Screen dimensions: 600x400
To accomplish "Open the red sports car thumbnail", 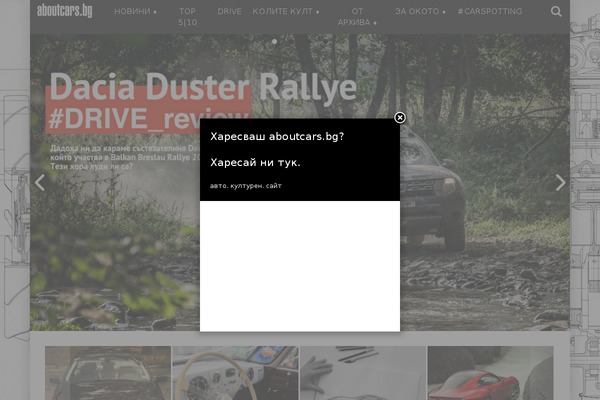I will pos(491,373).
